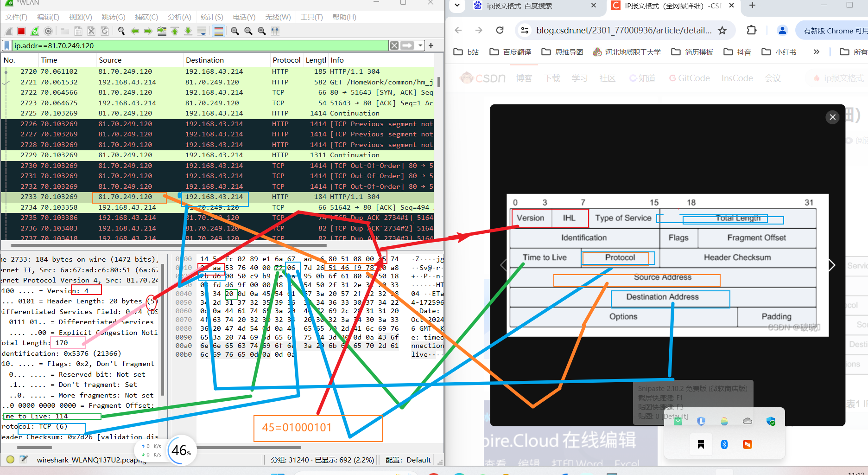Sort packets by Source column header
The height and width of the screenshot is (475, 868).
(x=139, y=60)
